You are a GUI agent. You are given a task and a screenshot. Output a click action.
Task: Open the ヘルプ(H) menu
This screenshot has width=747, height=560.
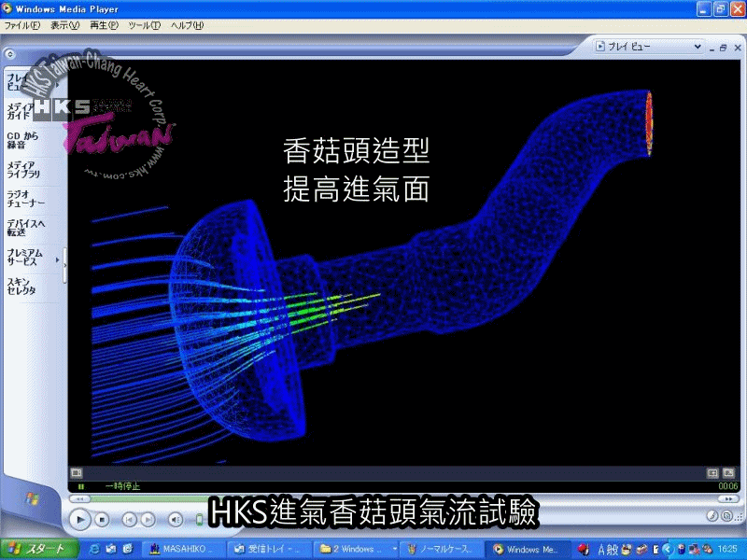pyautogui.click(x=188, y=26)
